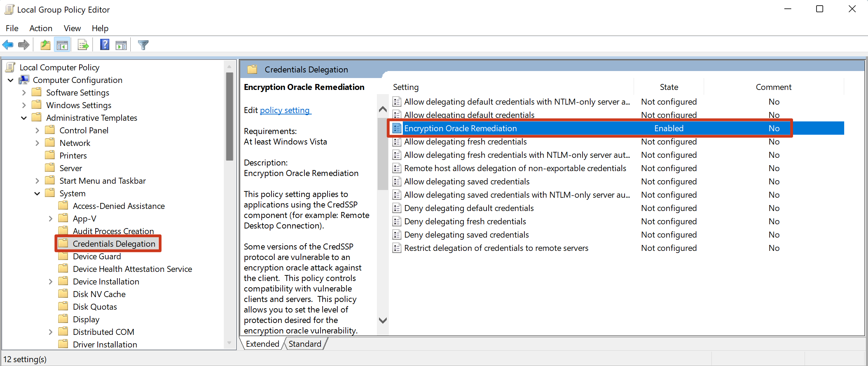The height and width of the screenshot is (366, 868).
Task: Switch to the Standard tab
Action: click(x=305, y=344)
